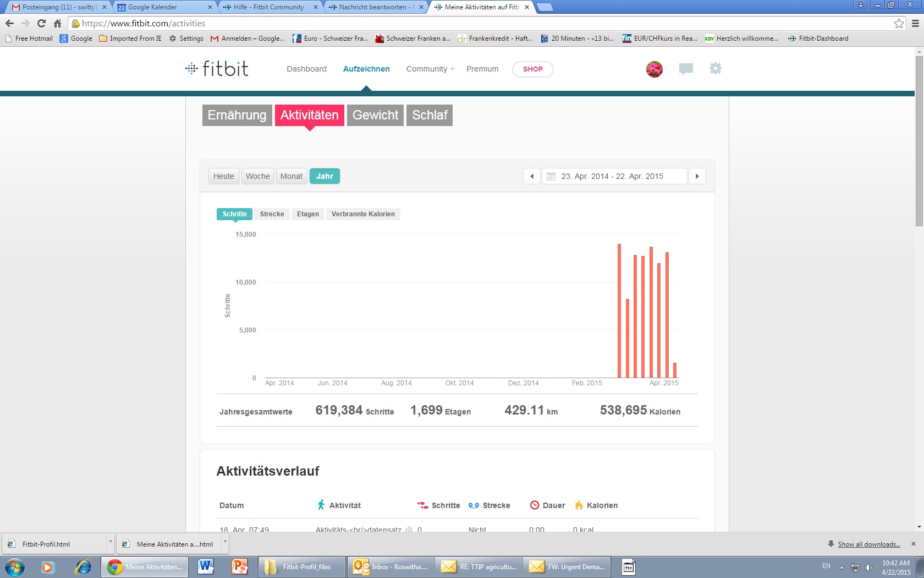Switch to Ernährung tab
Screen dimensions: 924x578
(x=237, y=115)
